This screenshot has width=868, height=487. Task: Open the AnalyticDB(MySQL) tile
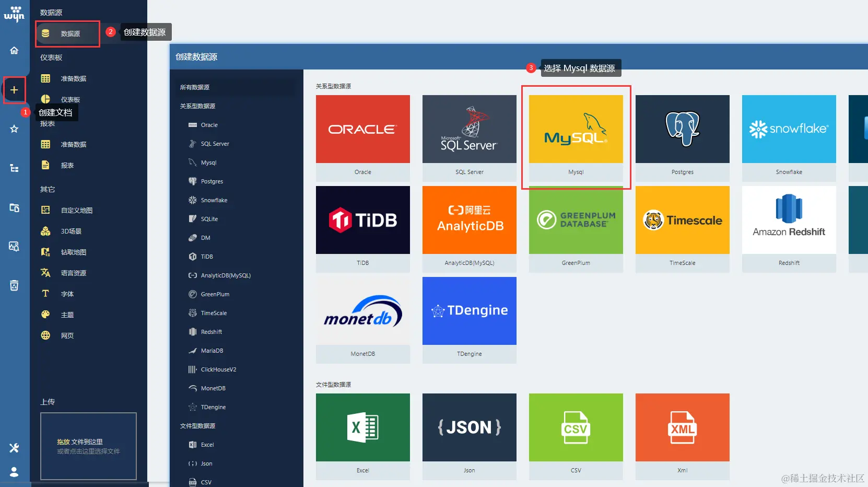point(470,229)
